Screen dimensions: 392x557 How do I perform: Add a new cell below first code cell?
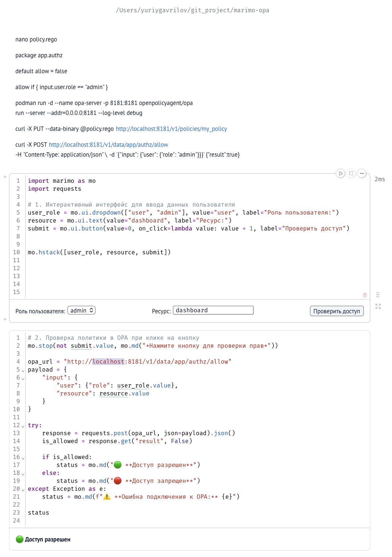point(5,319)
